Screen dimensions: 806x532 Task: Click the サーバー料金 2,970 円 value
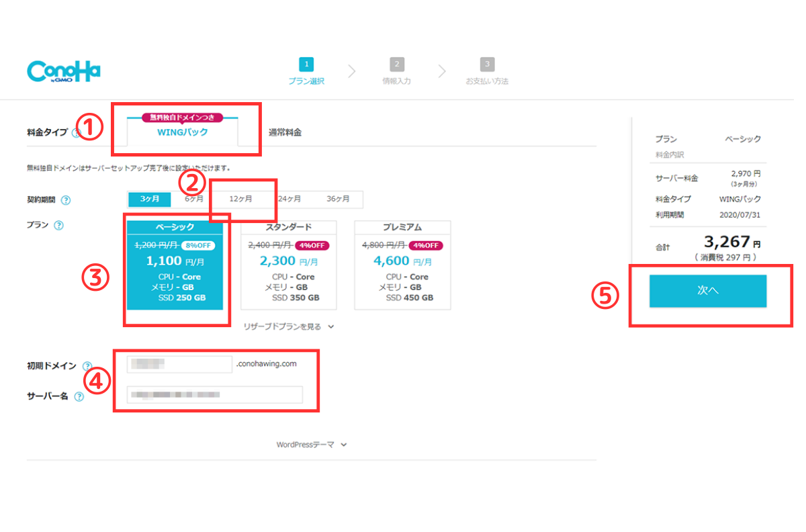[746, 174]
